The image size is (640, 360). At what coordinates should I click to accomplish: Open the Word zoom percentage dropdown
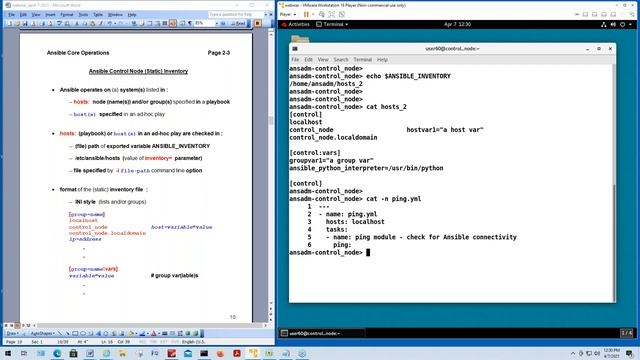217,24
